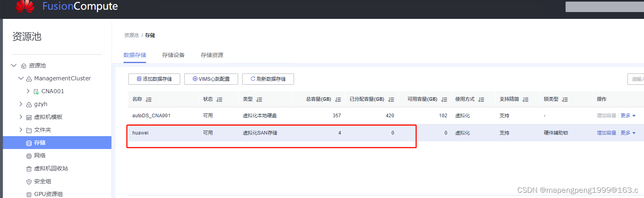Click the 虚拟机模板 template icon
Image resolution: width=644 pixels, height=198 pixels.
[x=29, y=117]
